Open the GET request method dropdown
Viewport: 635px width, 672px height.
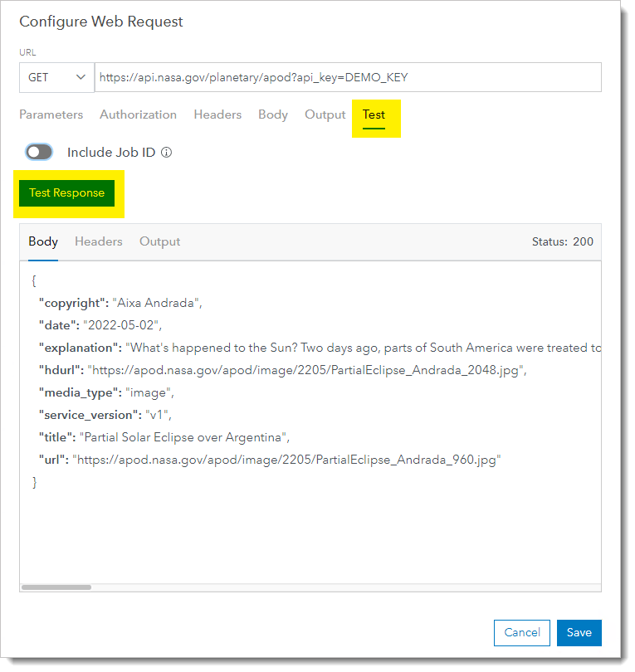coord(56,77)
